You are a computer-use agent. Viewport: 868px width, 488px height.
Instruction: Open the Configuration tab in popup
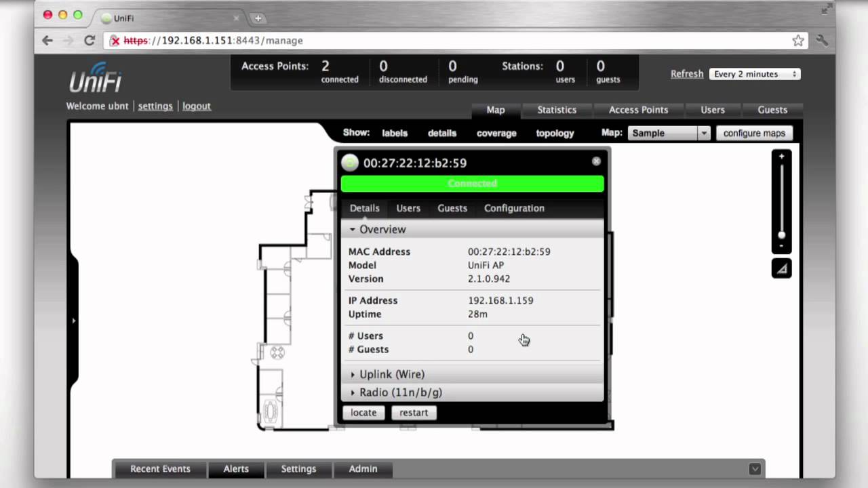(514, 208)
